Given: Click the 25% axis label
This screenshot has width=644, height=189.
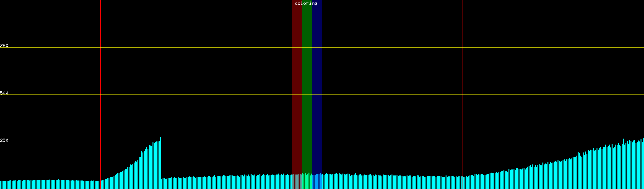Looking at the screenshot, I should click(x=4, y=140).
